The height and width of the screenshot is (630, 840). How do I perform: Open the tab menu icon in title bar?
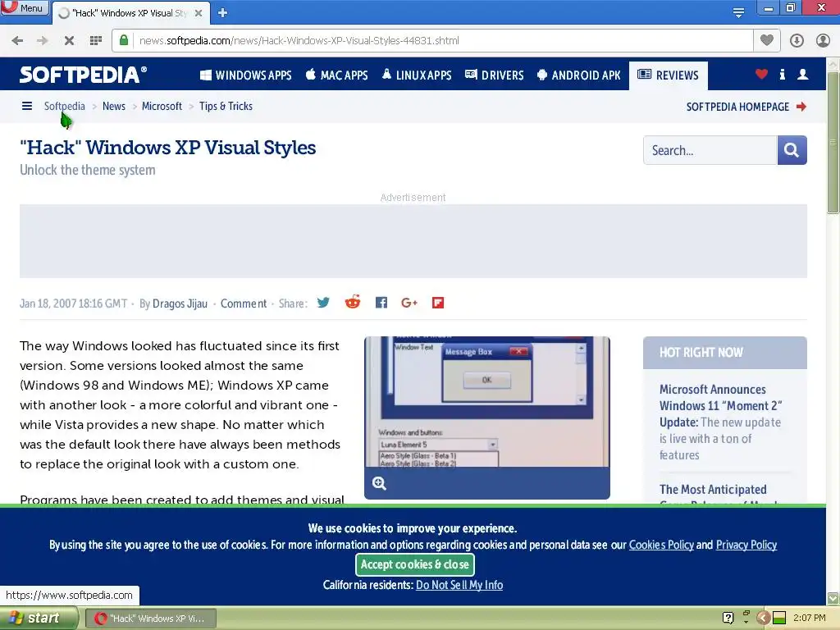[x=739, y=12]
